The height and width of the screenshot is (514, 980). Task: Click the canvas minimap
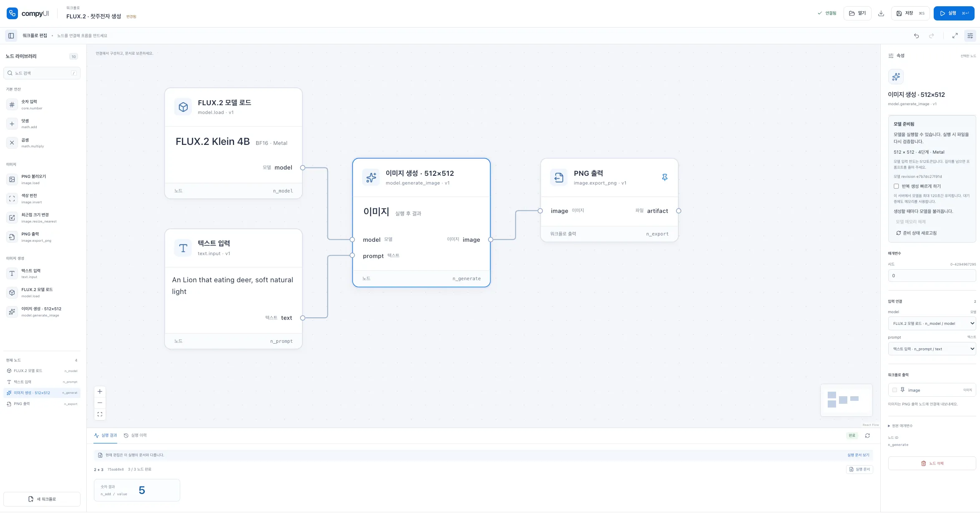point(846,400)
